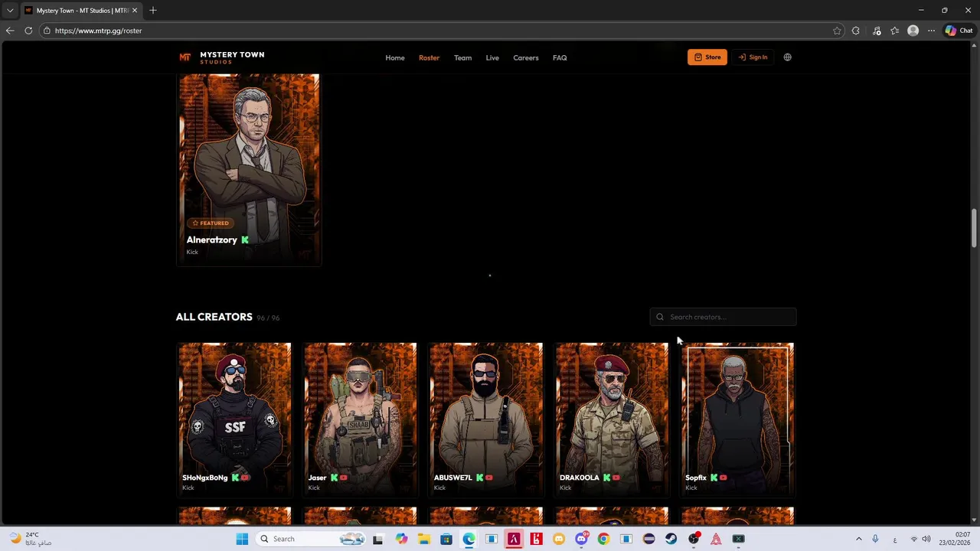Open the FAQ nav item
980x551 pixels.
coord(560,57)
